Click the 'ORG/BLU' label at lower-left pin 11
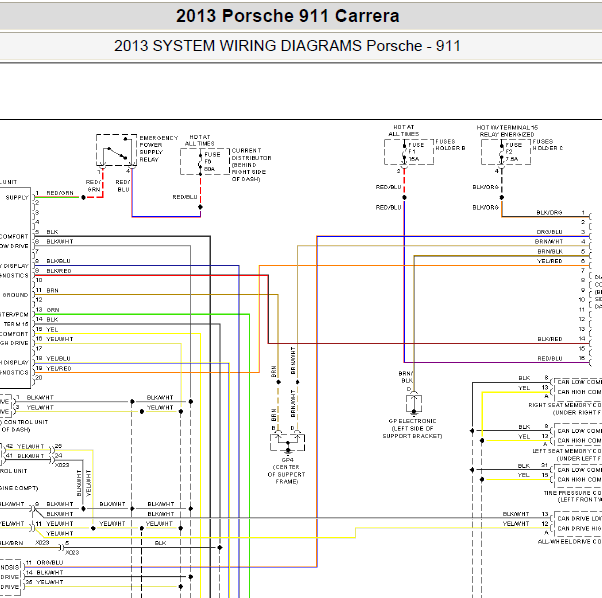This screenshot has width=602, height=598. 50,563
